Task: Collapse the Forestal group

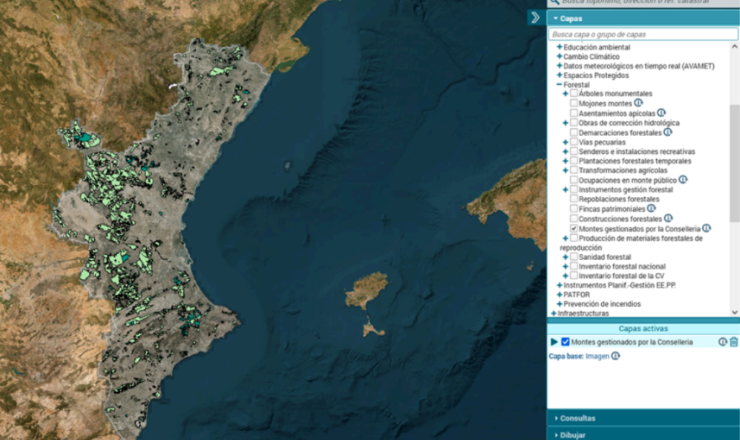Action: pyautogui.click(x=559, y=85)
